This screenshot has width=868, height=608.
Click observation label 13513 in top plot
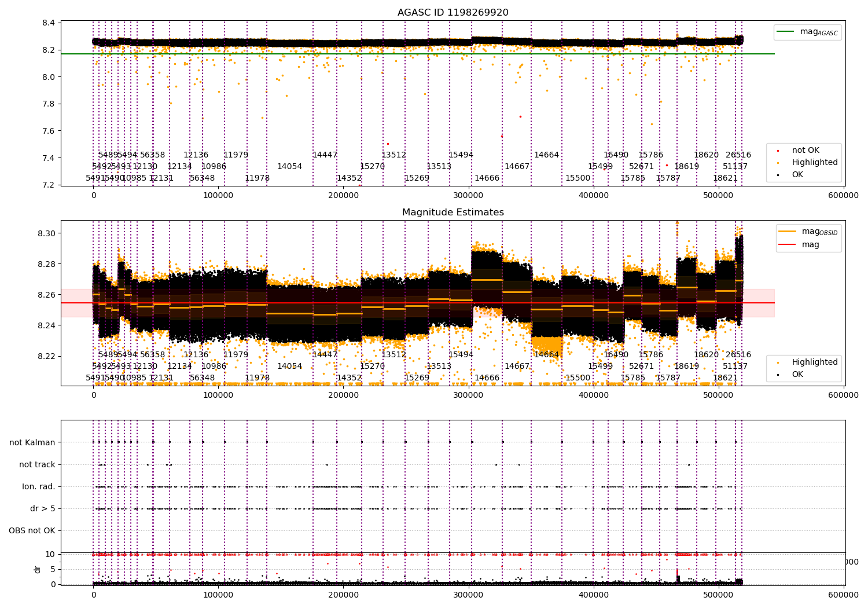pyautogui.click(x=439, y=167)
